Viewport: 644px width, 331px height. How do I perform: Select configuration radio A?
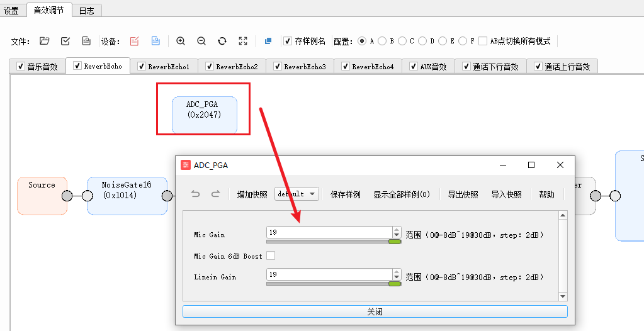pyautogui.click(x=362, y=41)
